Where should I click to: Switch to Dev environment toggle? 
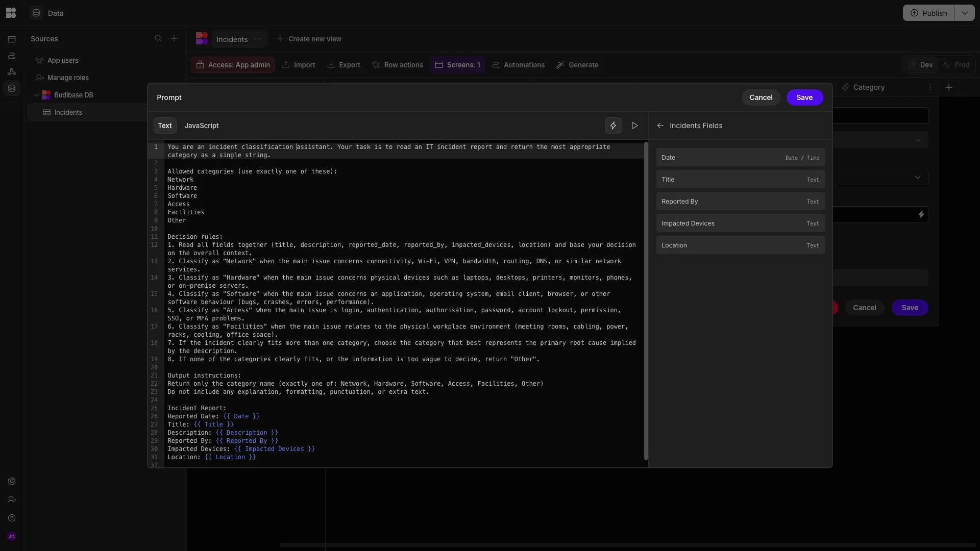[921, 65]
